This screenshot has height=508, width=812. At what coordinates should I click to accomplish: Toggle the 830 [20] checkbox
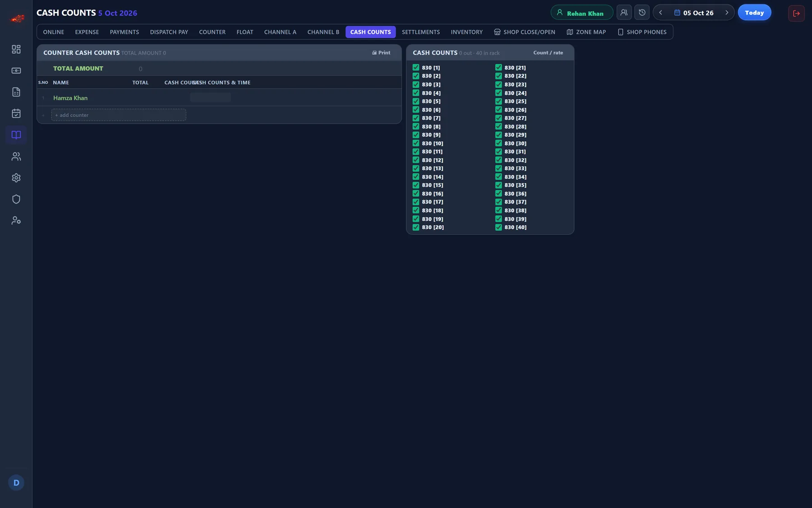416,228
